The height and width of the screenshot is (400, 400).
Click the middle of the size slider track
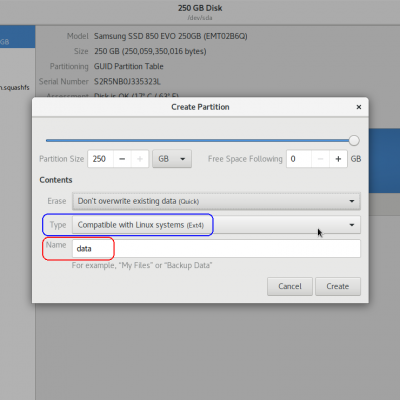[200, 141]
